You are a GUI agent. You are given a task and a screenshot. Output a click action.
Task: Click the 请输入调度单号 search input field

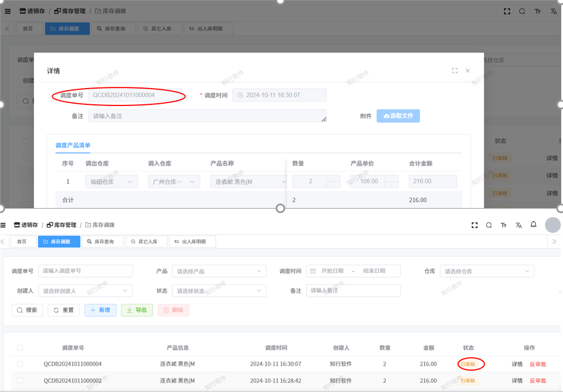(x=85, y=271)
